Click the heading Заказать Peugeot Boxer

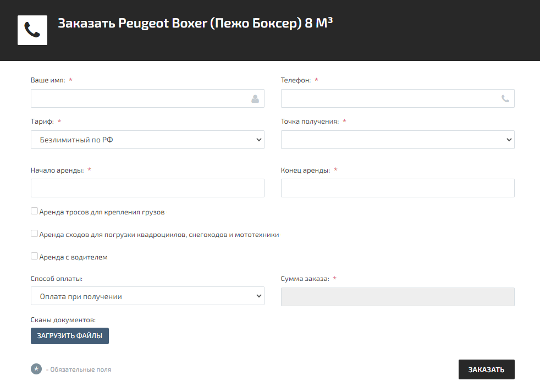[195, 23]
